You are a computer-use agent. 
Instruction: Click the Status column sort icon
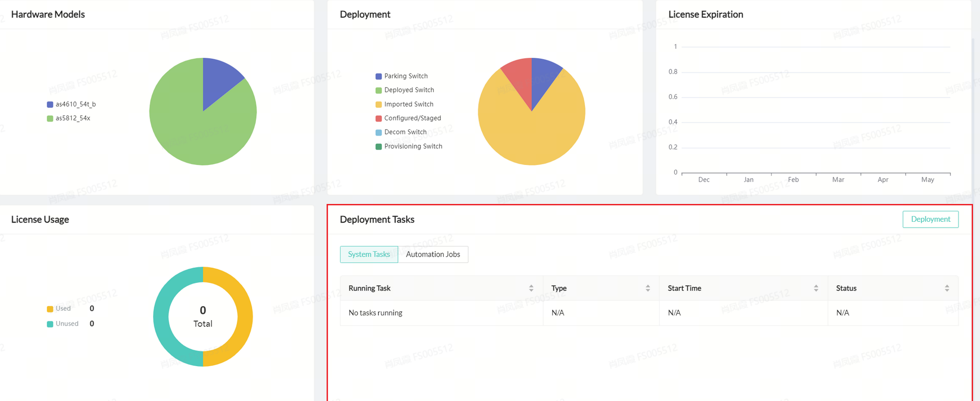coord(947,288)
